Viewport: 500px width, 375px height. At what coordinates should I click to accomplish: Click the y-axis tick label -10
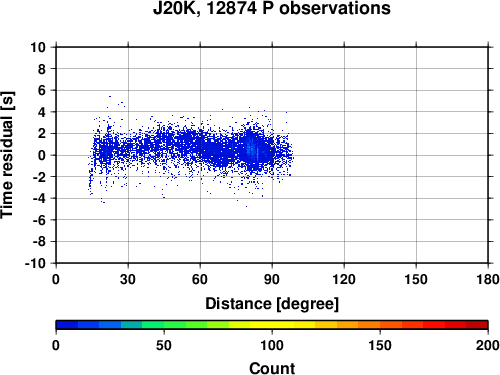point(35,263)
